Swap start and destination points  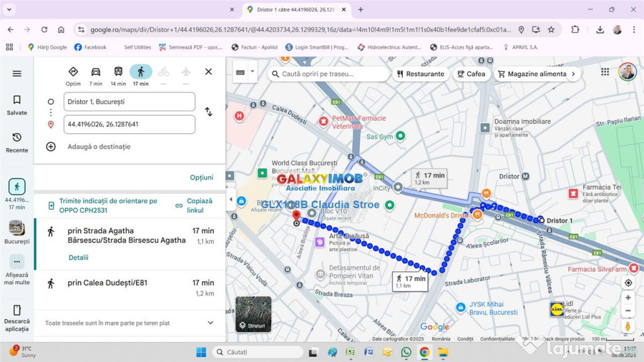click(209, 112)
